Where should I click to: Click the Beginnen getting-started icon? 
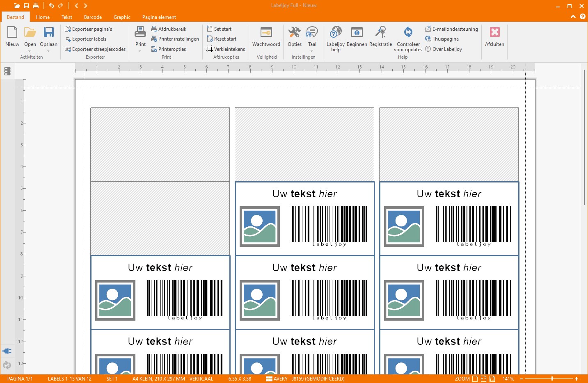[357, 32]
